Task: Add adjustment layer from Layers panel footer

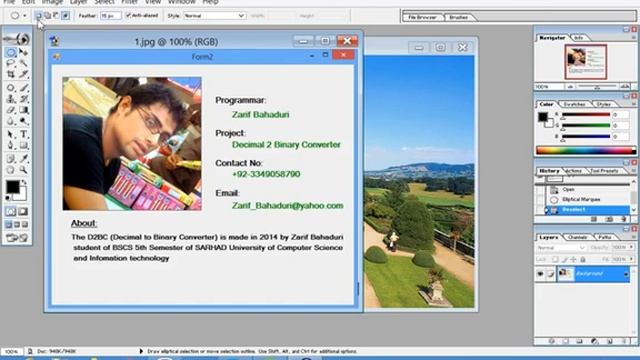Action: 595,341
